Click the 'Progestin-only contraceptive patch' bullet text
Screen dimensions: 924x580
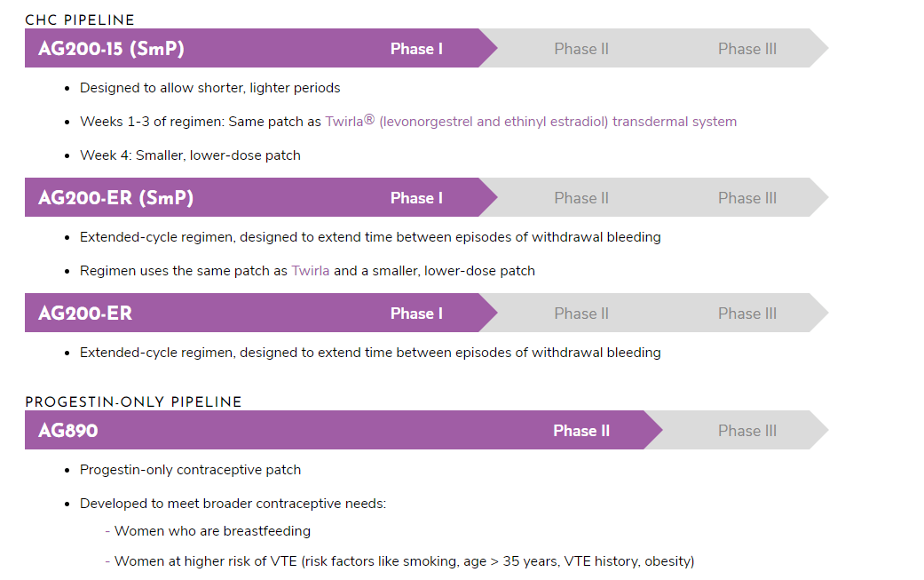click(x=190, y=470)
